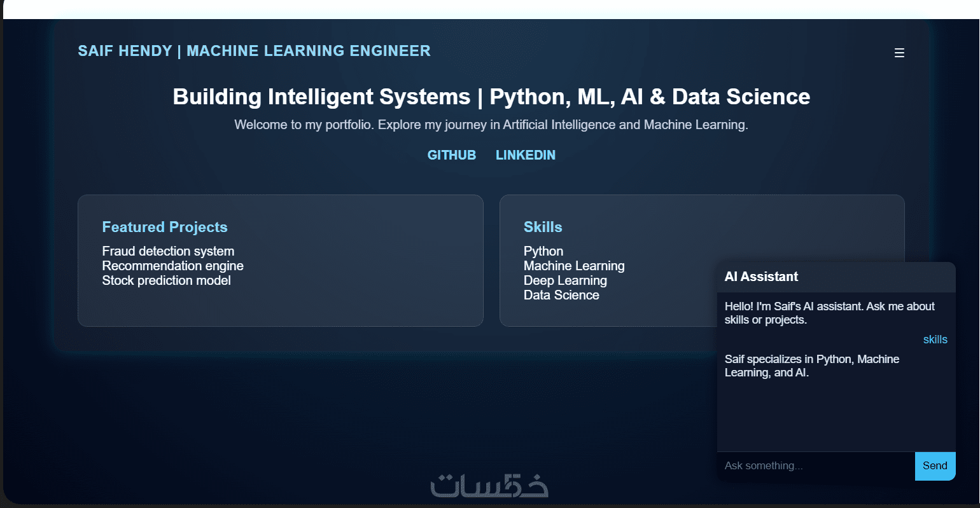The image size is (980, 508).
Task: Open the hamburger navigation menu
Action: point(899,53)
